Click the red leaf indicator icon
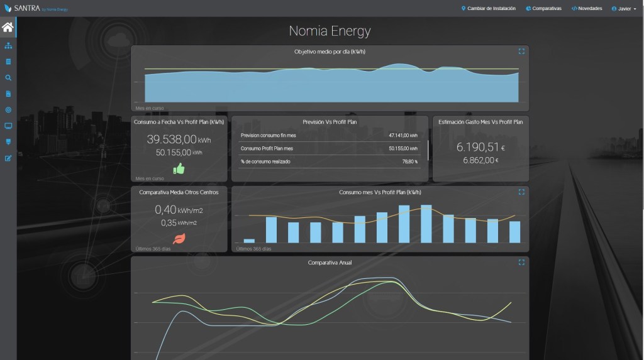The image size is (644, 360). point(179,238)
